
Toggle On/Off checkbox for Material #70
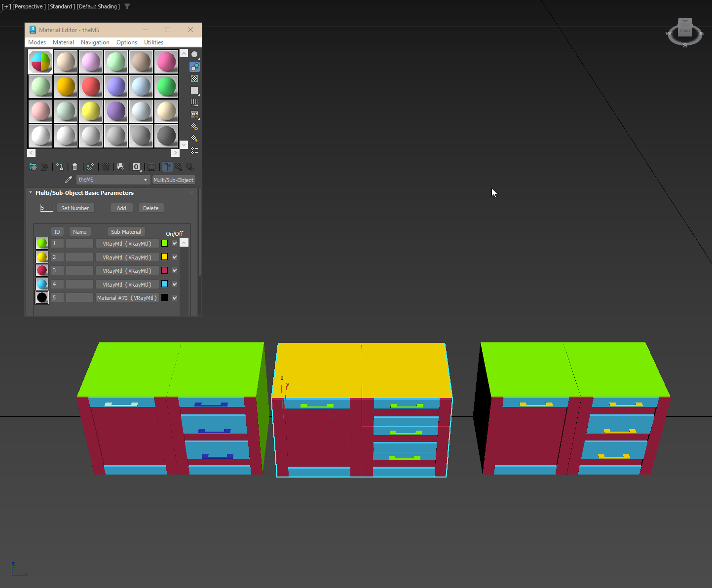point(175,298)
